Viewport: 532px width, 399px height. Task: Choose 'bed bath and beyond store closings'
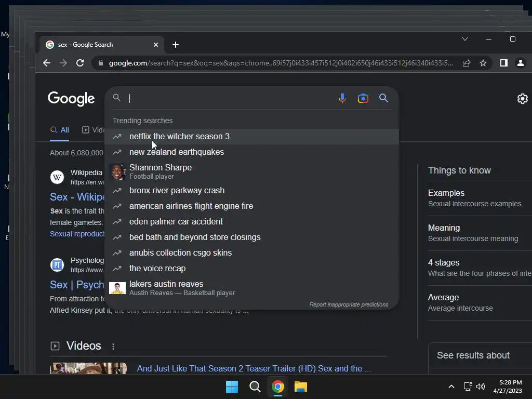pyautogui.click(x=252, y=237)
